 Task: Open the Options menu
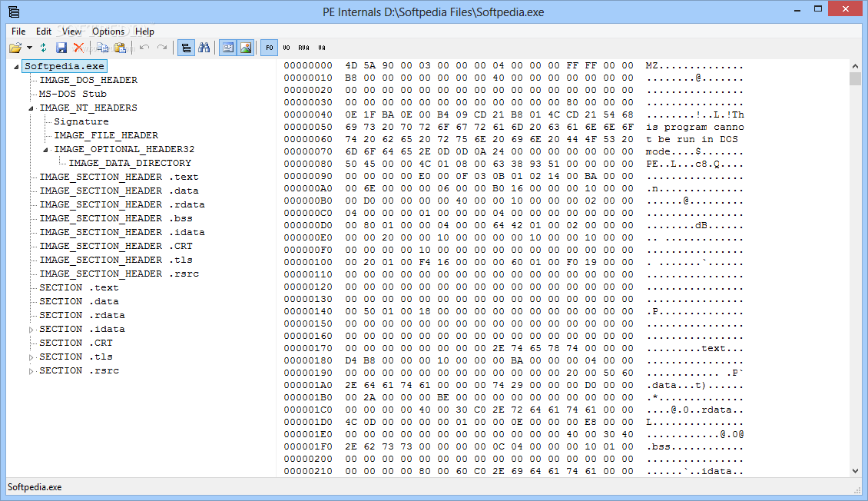pyautogui.click(x=108, y=32)
